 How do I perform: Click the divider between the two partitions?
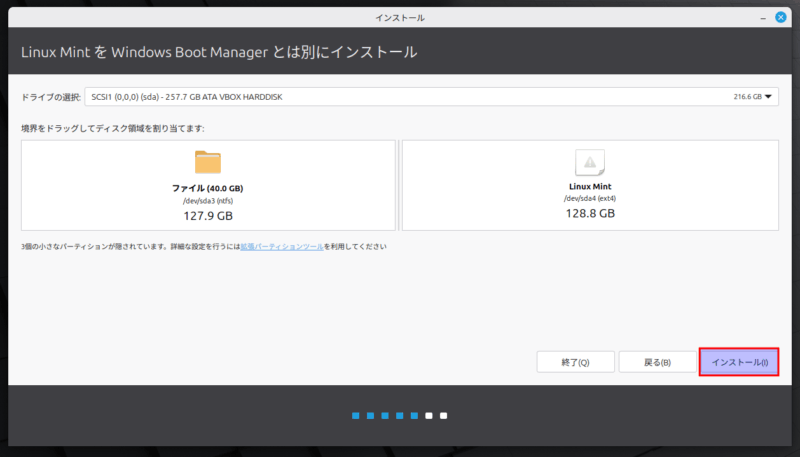[398, 185]
